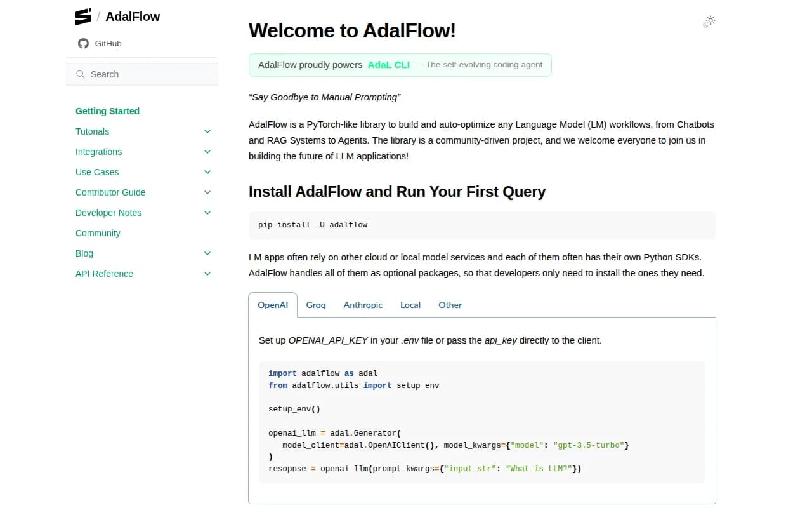This screenshot has height=508, width=812.
Task: Click the 'Welcome to AdalFlow!' heading
Action: click(352, 30)
